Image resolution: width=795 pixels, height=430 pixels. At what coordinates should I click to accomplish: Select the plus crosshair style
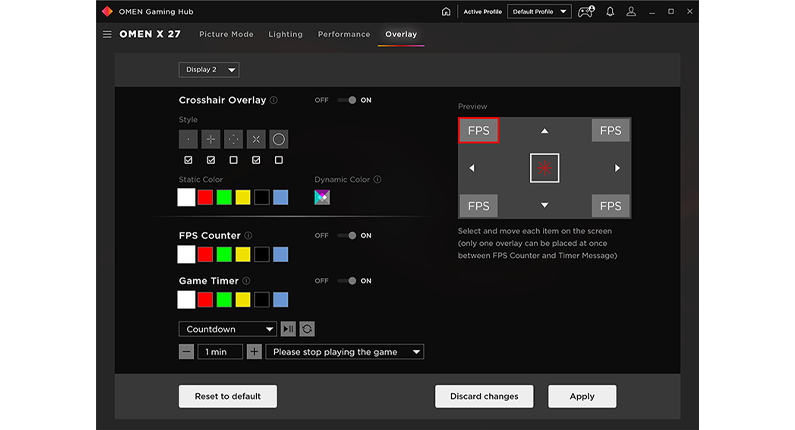(x=211, y=139)
